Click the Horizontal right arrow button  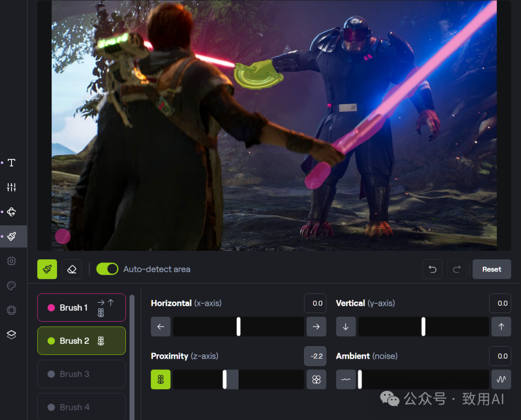[316, 326]
